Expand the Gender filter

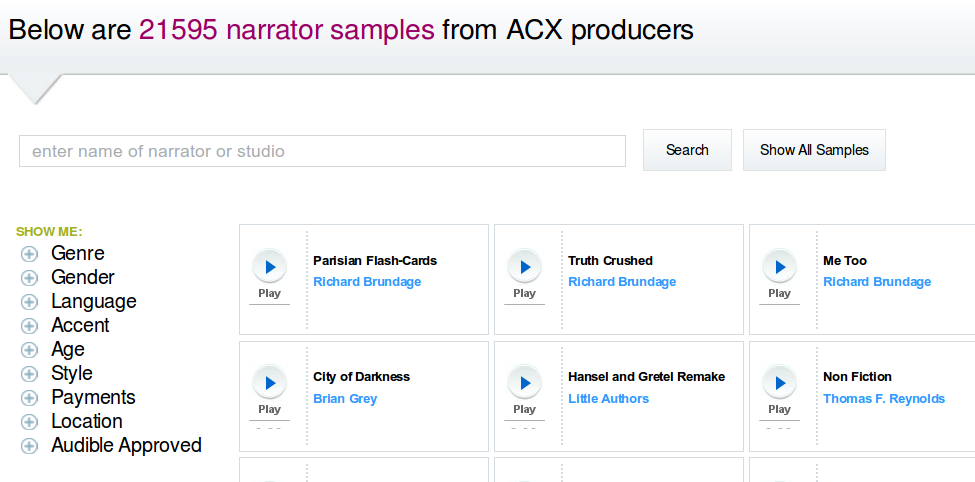(x=30, y=278)
